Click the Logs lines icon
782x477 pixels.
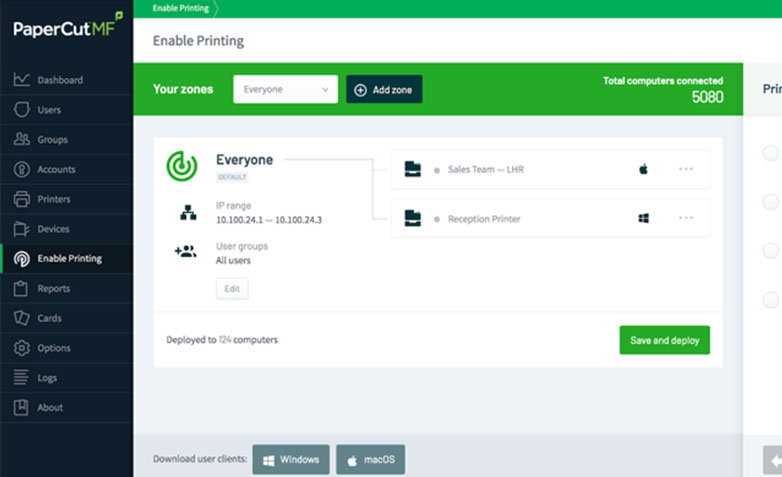(x=21, y=377)
